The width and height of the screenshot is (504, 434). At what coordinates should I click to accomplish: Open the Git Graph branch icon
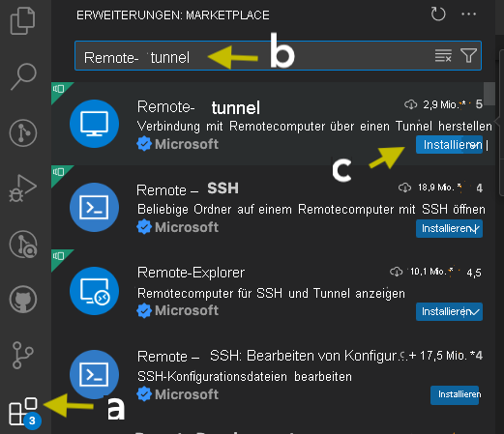tap(22, 355)
